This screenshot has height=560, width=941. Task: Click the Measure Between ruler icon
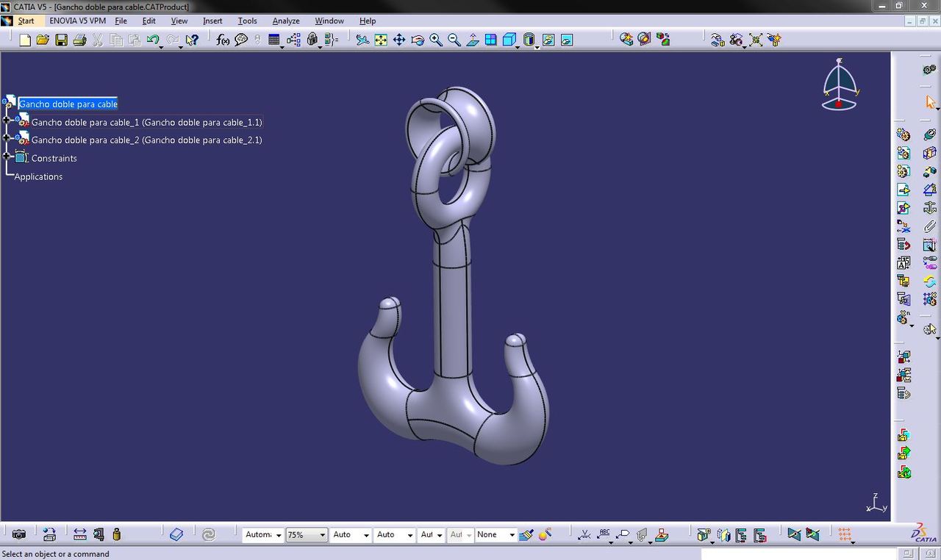pos(80,534)
